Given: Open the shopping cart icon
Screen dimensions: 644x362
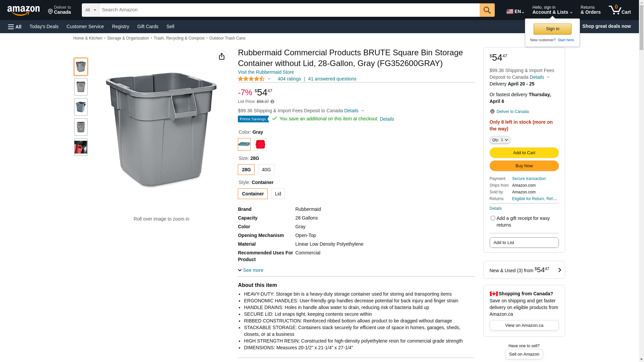Looking at the screenshot, I should (x=620, y=10).
